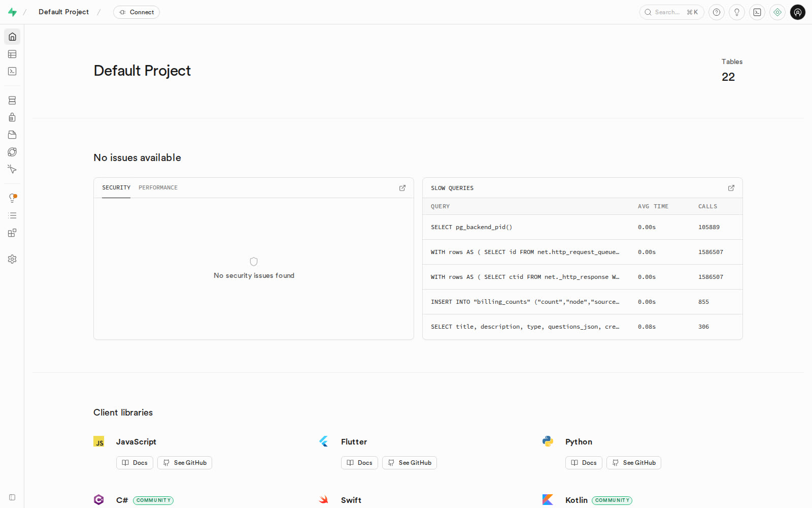Switch to the Security tab

[116, 187]
